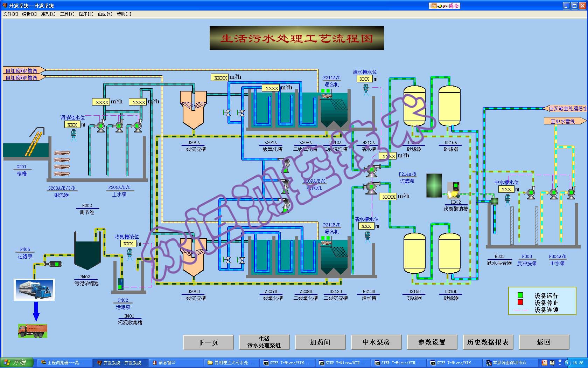This screenshot has height=368, width=588.
Task: Click the 下一页 button
Action: point(208,342)
